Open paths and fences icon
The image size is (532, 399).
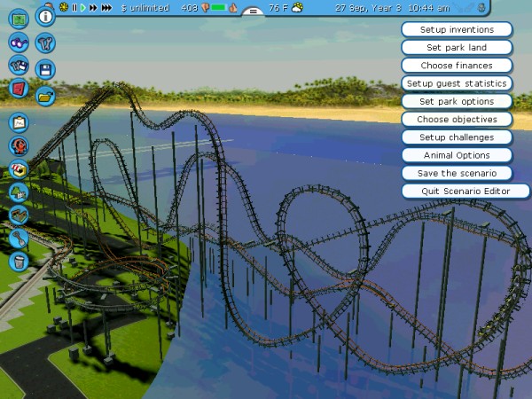pyautogui.click(x=19, y=215)
